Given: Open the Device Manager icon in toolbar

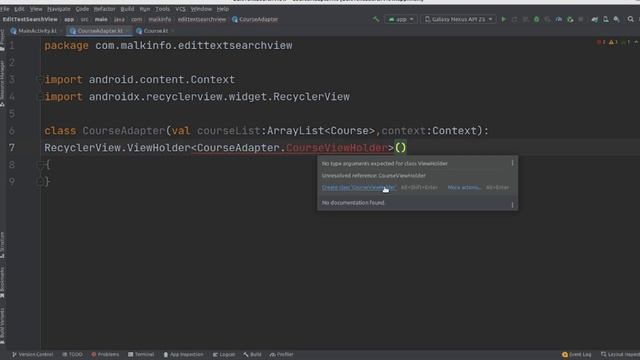Looking at the screenshot, I should (606, 19).
